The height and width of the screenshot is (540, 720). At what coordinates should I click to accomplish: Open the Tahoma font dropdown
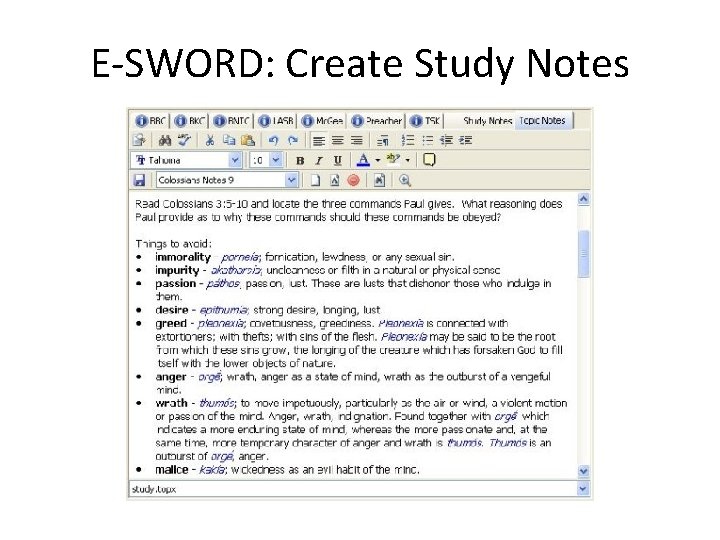tap(235, 160)
